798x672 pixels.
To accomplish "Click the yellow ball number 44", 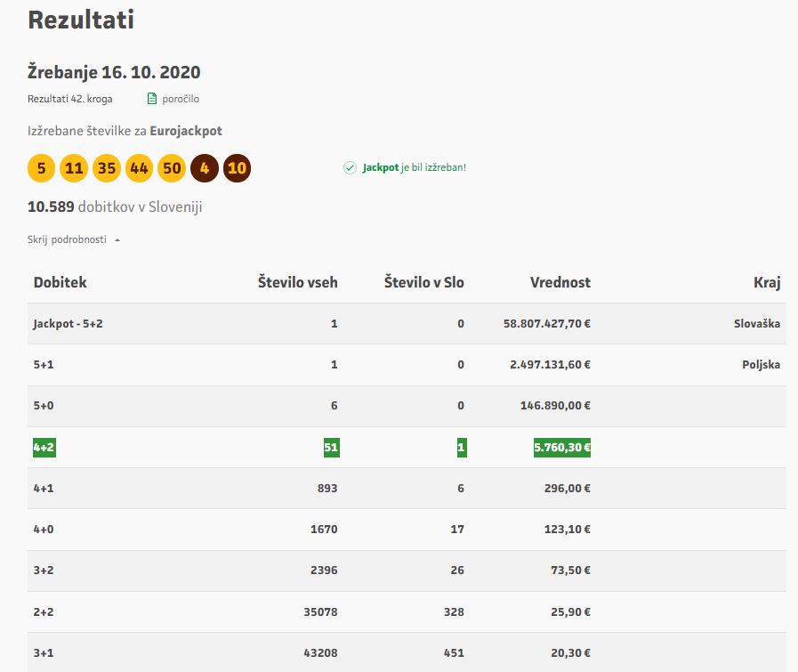I will [139, 168].
